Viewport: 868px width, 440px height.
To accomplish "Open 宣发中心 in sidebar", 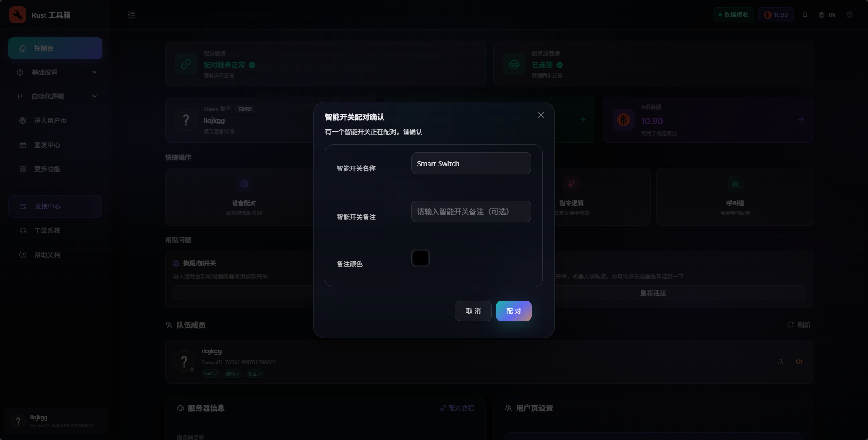I will click(x=55, y=145).
